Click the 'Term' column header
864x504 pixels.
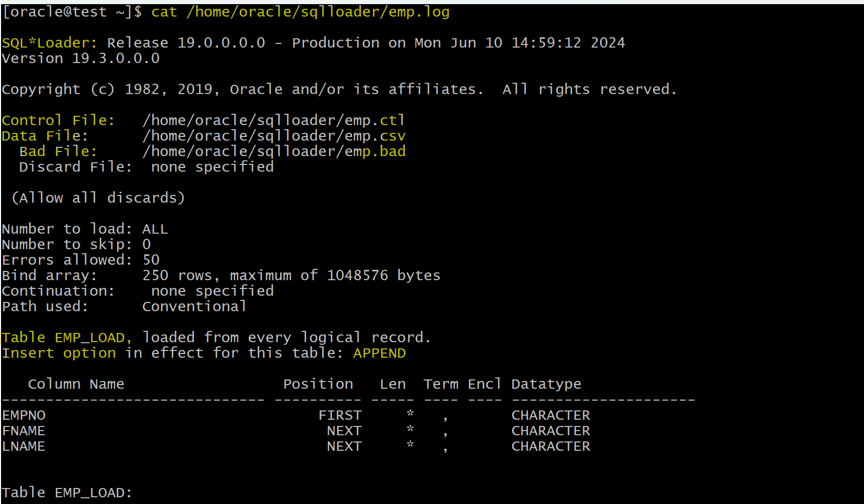[x=441, y=384]
